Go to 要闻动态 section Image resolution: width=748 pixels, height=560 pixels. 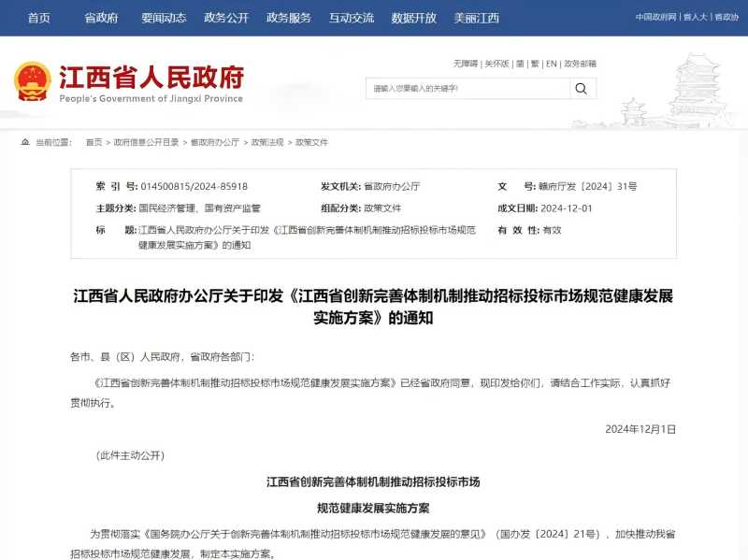164,18
